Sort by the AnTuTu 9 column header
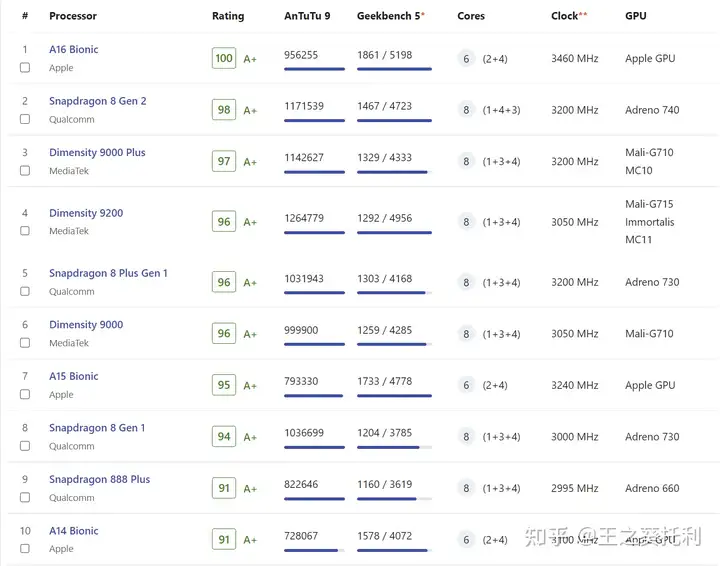The height and width of the screenshot is (566, 720). click(307, 16)
